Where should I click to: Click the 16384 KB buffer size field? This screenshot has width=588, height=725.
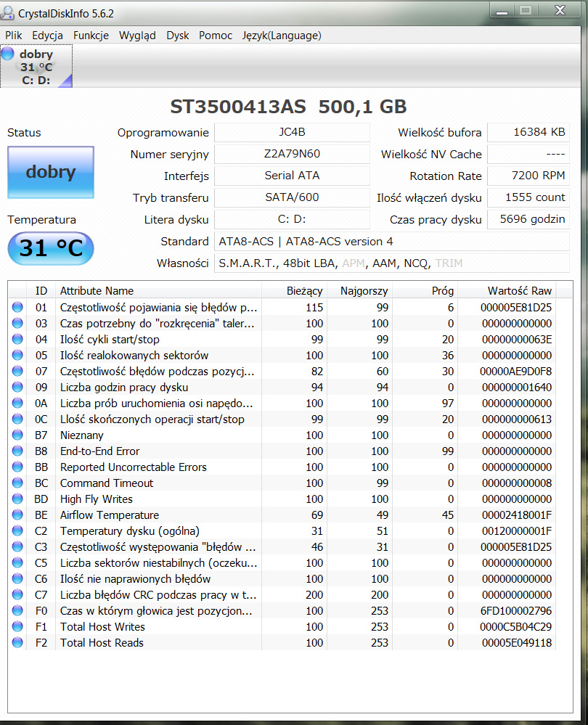coord(528,132)
